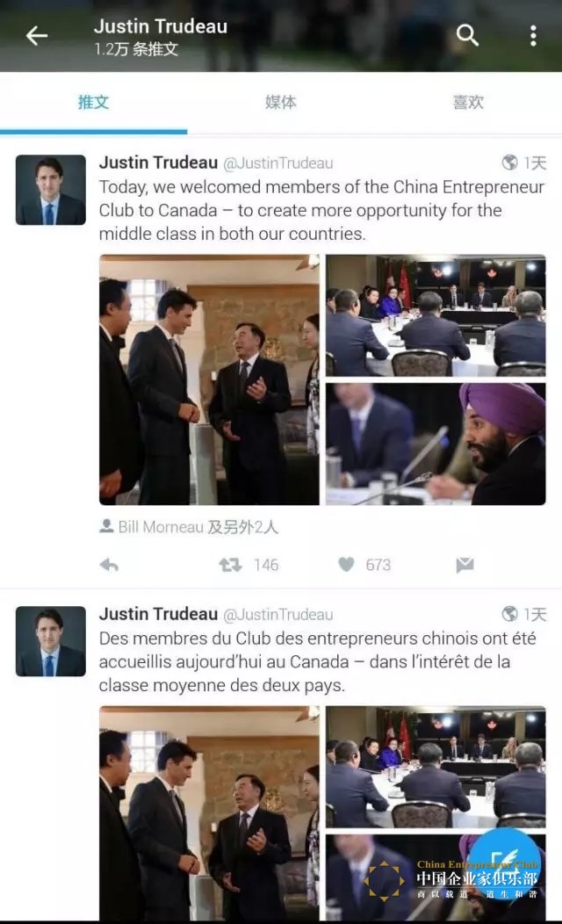The height and width of the screenshot is (924, 562).
Task: Share first tweet via message icon
Action: (x=465, y=565)
